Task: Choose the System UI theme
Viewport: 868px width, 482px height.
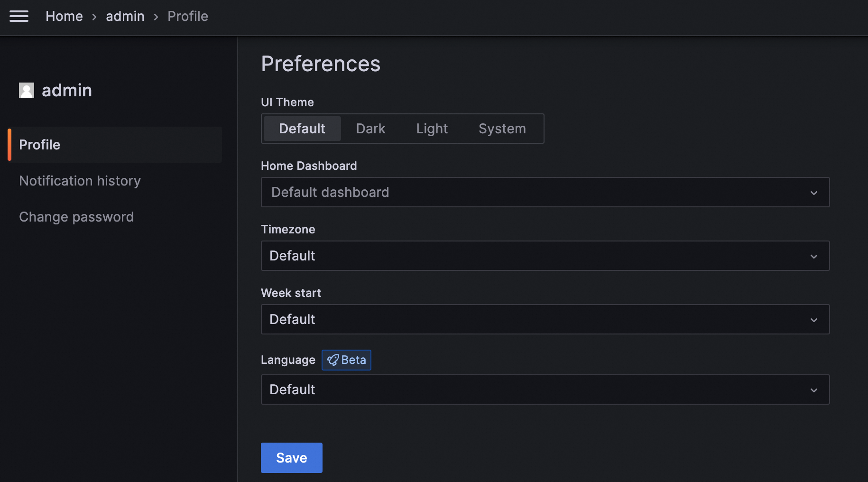Action: click(x=502, y=129)
